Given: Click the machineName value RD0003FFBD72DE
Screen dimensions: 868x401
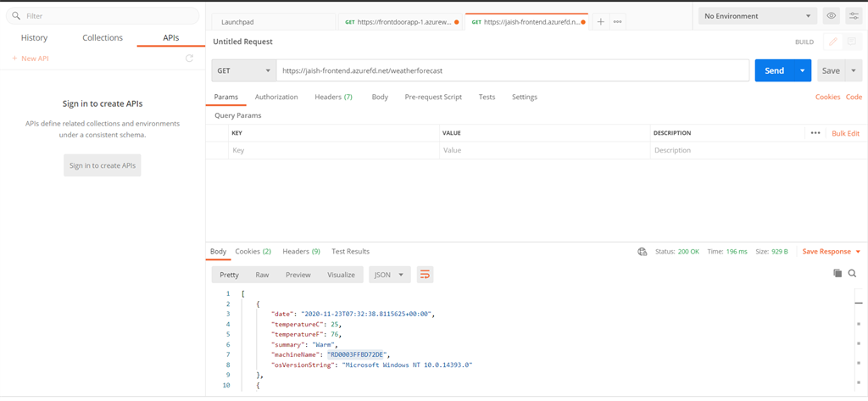Looking at the screenshot, I should coord(359,354).
